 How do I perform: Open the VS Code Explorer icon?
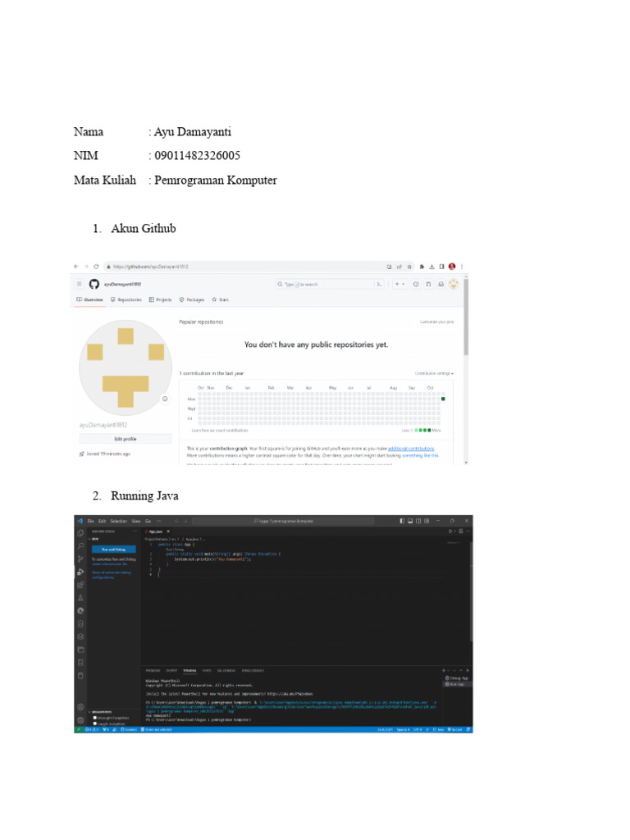pos(80,532)
